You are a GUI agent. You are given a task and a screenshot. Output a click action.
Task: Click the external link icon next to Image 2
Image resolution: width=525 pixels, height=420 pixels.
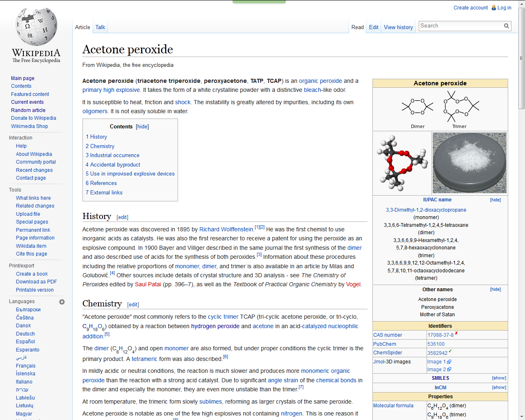pyautogui.click(x=449, y=370)
